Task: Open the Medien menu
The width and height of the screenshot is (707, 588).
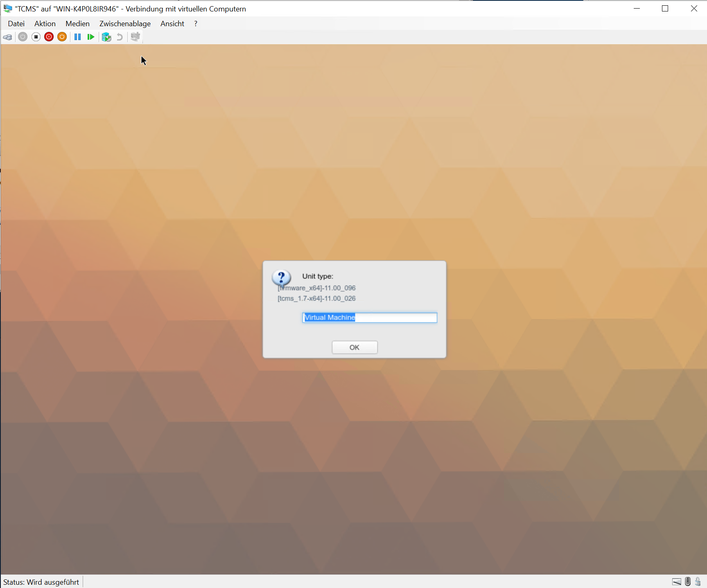Action: [x=77, y=24]
